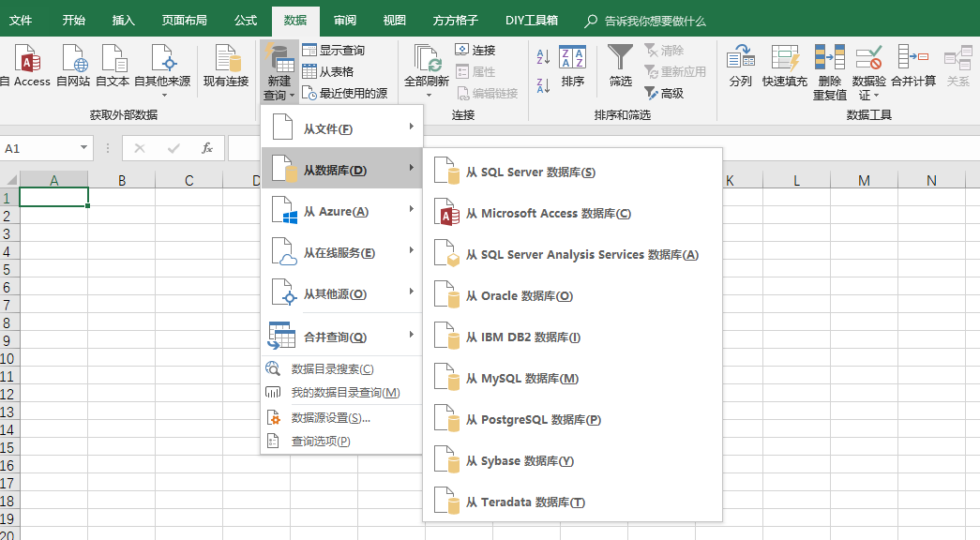Select column M header
The height and width of the screenshot is (540, 980).
click(x=864, y=180)
